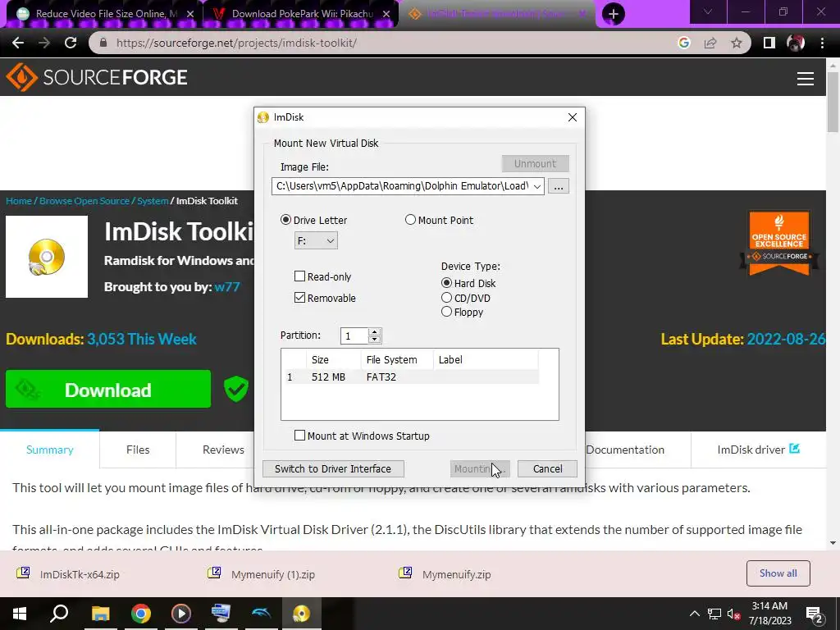The image size is (840, 630).
Task: Enable the Read-only checkbox
Action: pos(299,276)
